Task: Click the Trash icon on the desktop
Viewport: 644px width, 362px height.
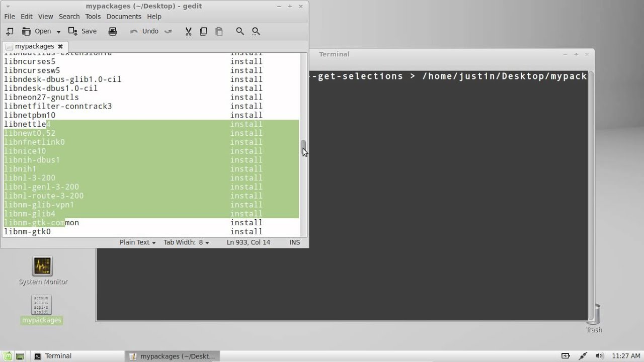Action: (594, 318)
